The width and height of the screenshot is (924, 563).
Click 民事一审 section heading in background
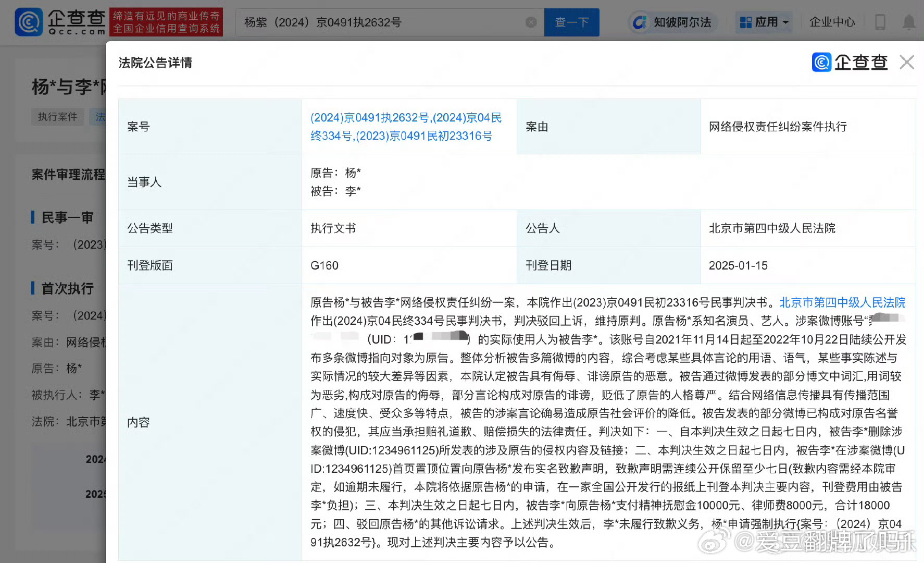67,217
